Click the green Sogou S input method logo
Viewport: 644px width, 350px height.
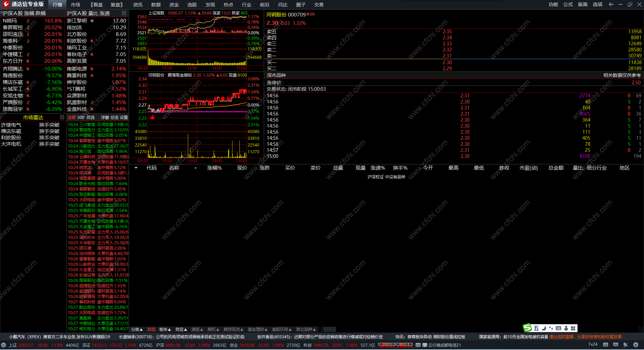[527, 328]
